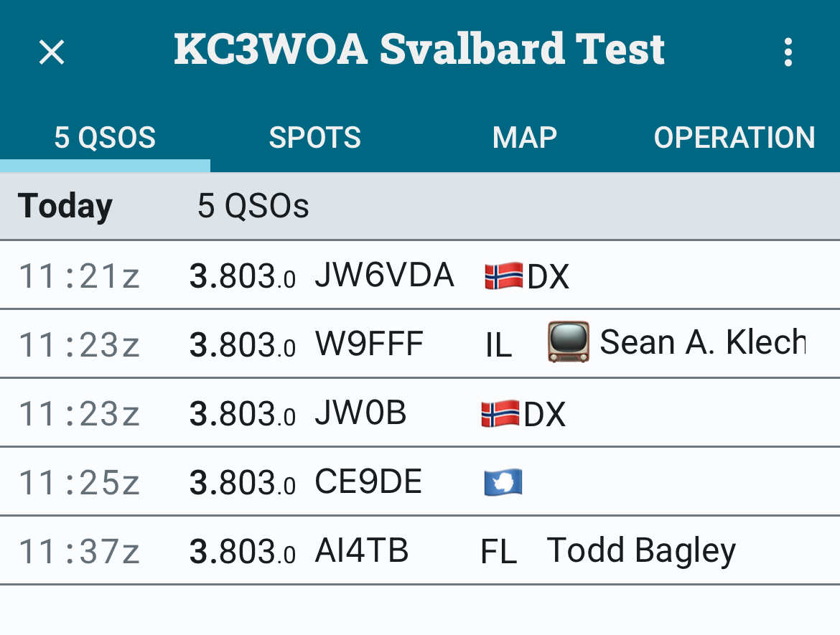Click the KC3WOA Svalbard Test title
The width and height of the screenshot is (840, 635).
pyautogui.click(x=419, y=49)
